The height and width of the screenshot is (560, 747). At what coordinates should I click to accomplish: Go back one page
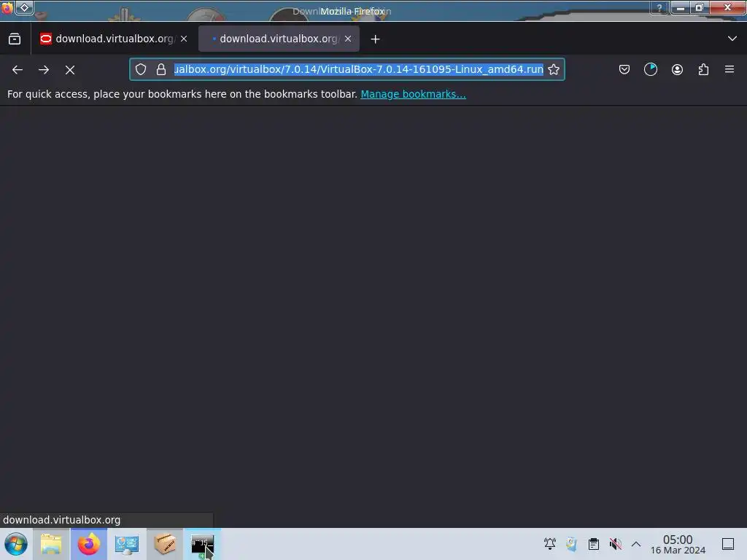pos(18,70)
